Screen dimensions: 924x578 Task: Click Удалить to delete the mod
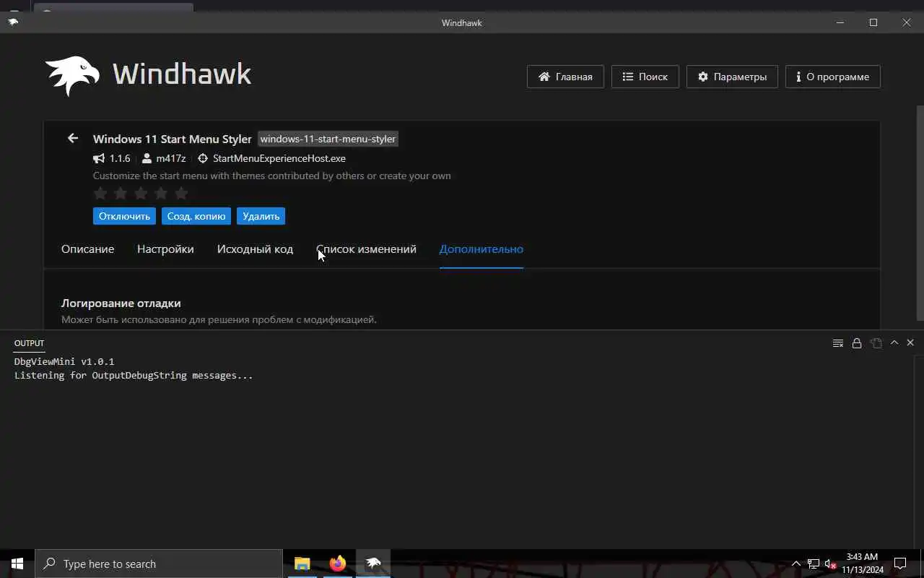(x=261, y=216)
